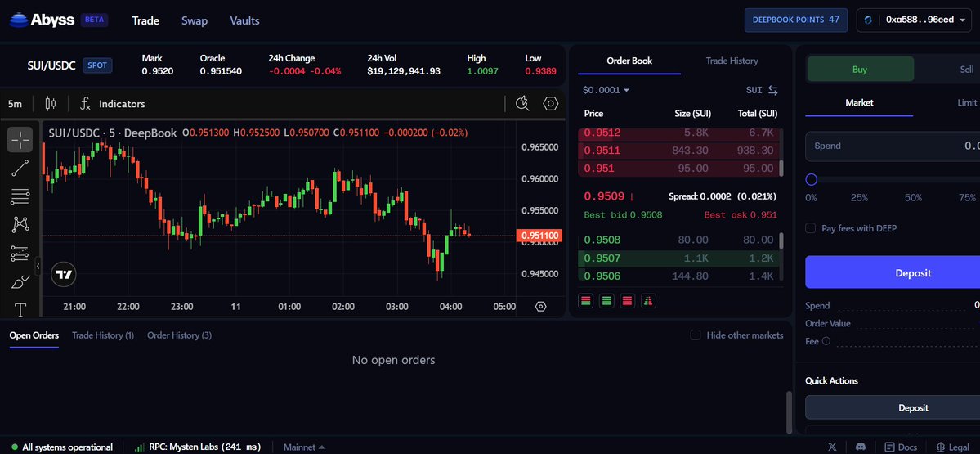Screen dimensions: 980x454
Task: Select the Limit order tab
Action: [x=966, y=102]
